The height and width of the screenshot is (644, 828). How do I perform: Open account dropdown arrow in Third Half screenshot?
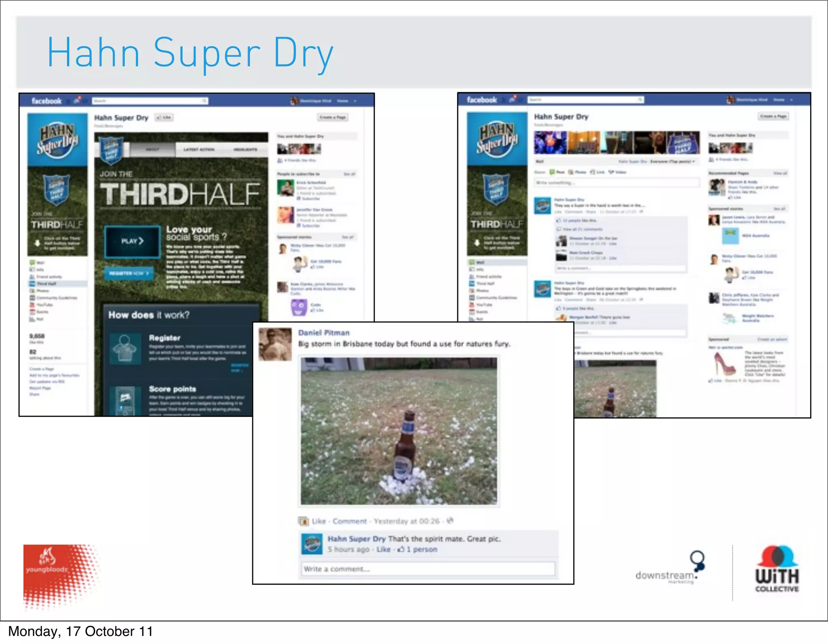tap(355, 101)
